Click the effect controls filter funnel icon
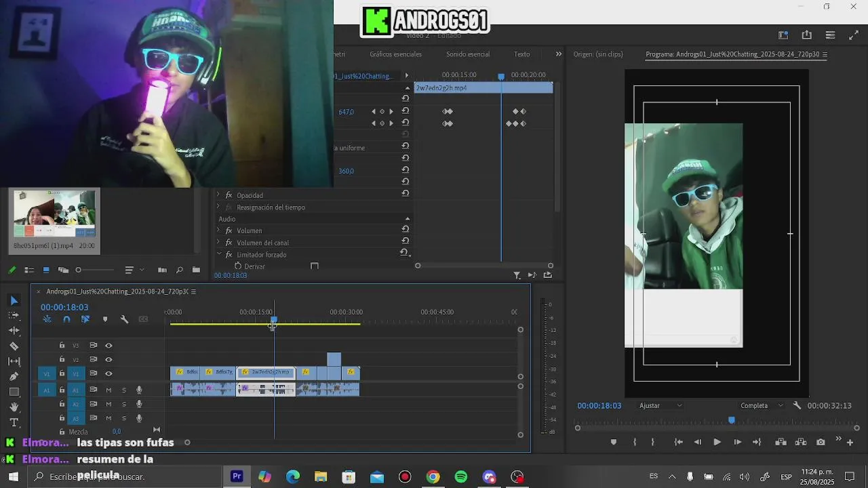 517,275
